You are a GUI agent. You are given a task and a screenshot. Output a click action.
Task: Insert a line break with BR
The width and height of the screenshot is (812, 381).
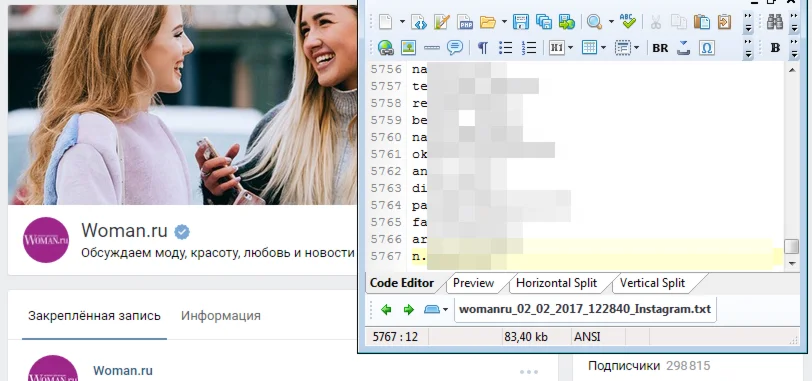click(660, 48)
